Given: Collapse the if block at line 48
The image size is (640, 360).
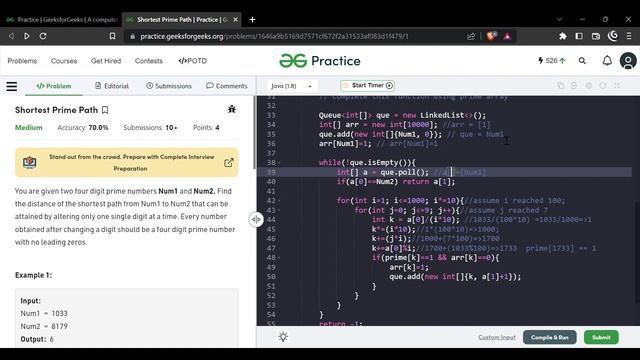Looking at the screenshot, I should [279, 258].
